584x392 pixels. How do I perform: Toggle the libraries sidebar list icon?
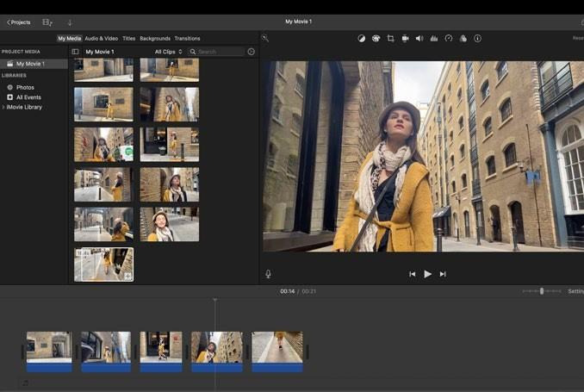point(75,52)
